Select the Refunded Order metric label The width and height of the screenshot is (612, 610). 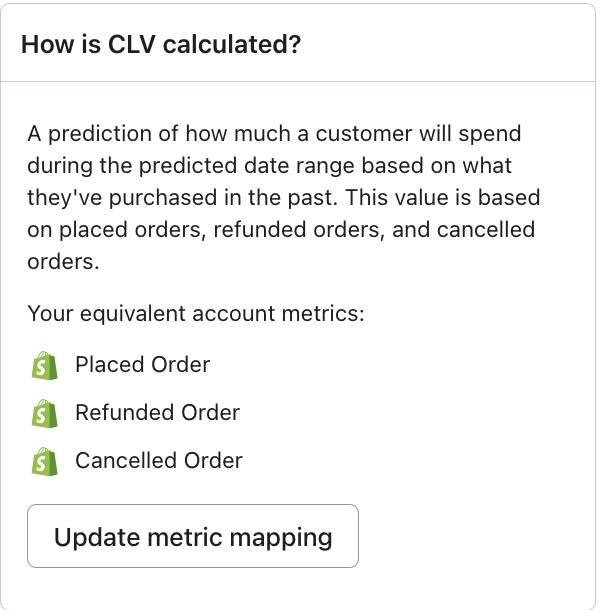(x=157, y=413)
